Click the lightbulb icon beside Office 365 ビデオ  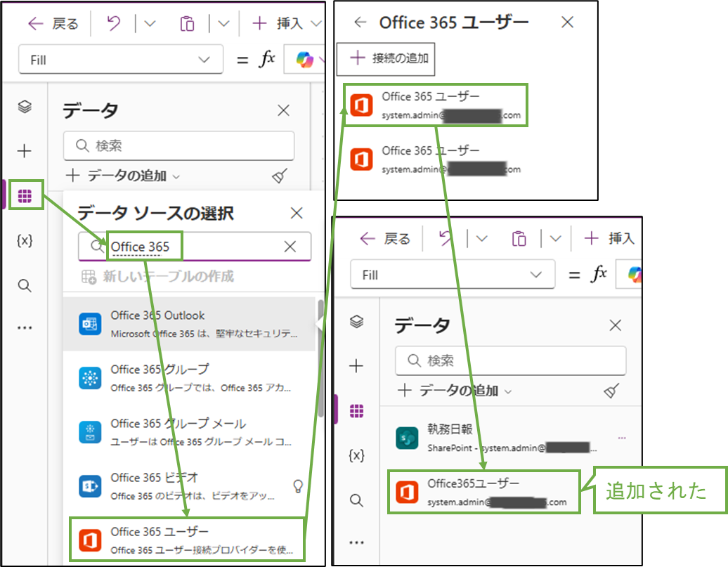coord(298,486)
